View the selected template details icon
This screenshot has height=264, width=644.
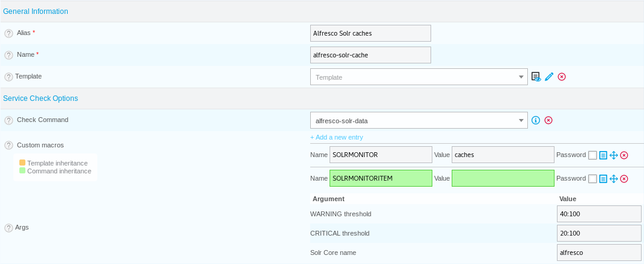click(x=536, y=77)
